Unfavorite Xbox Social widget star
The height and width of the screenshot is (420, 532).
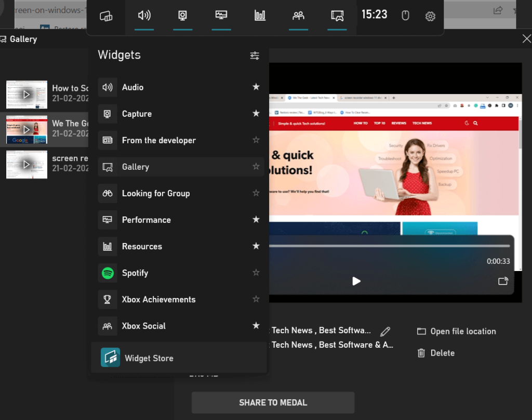click(x=256, y=326)
